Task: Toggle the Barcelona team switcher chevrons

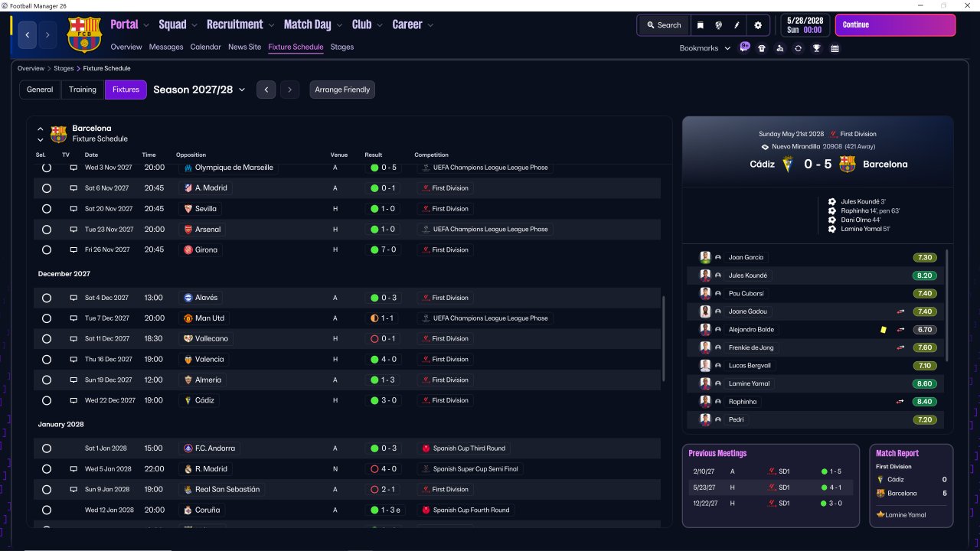Action: [41, 134]
